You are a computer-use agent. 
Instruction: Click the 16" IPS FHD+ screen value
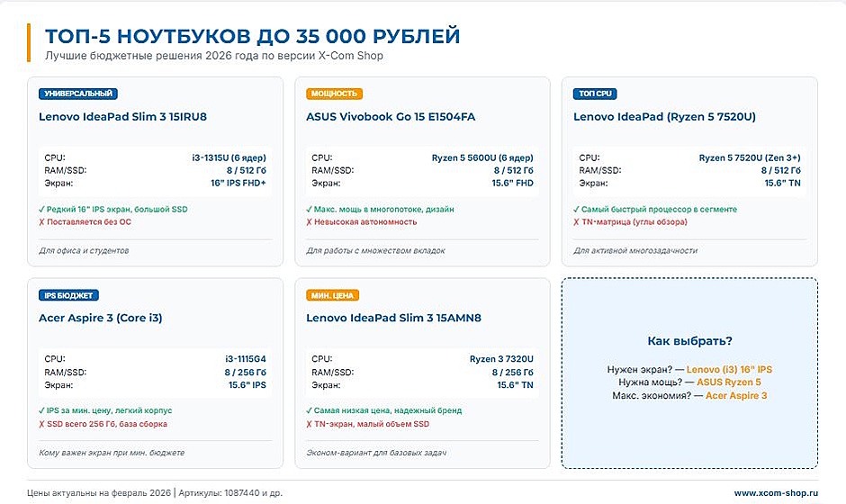[x=238, y=183]
